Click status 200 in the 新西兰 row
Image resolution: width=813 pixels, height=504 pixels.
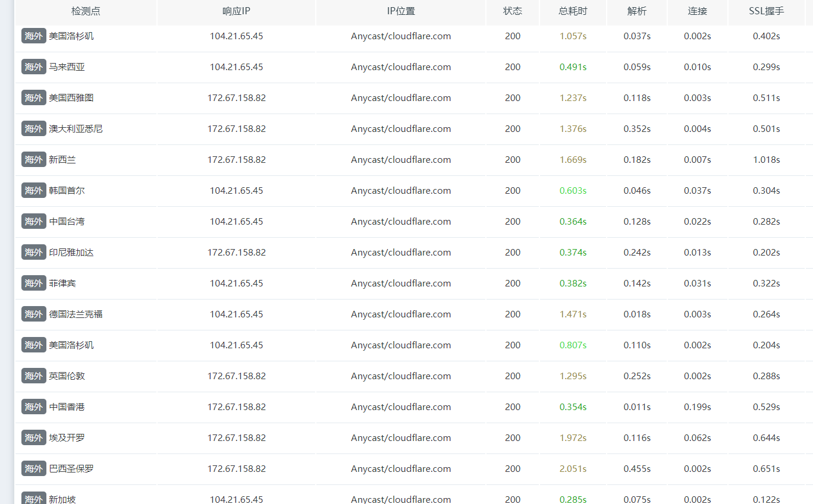tap(513, 160)
